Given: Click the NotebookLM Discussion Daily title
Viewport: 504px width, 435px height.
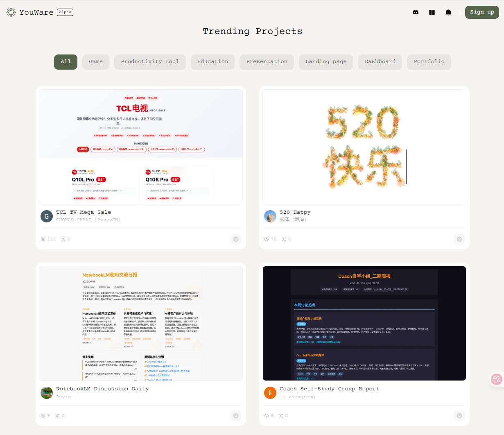Looking at the screenshot, I should pos(102,389).
